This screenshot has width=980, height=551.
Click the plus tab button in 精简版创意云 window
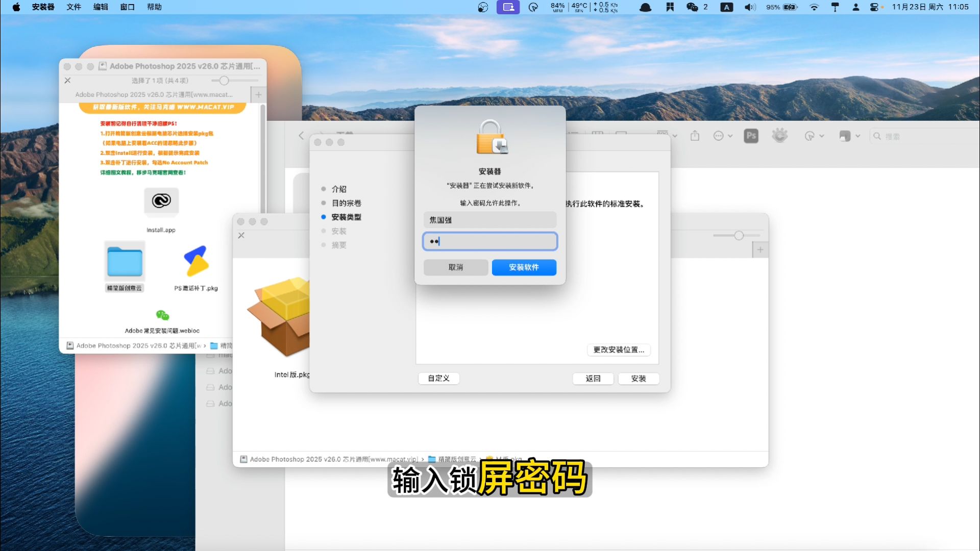pos(760,250)
